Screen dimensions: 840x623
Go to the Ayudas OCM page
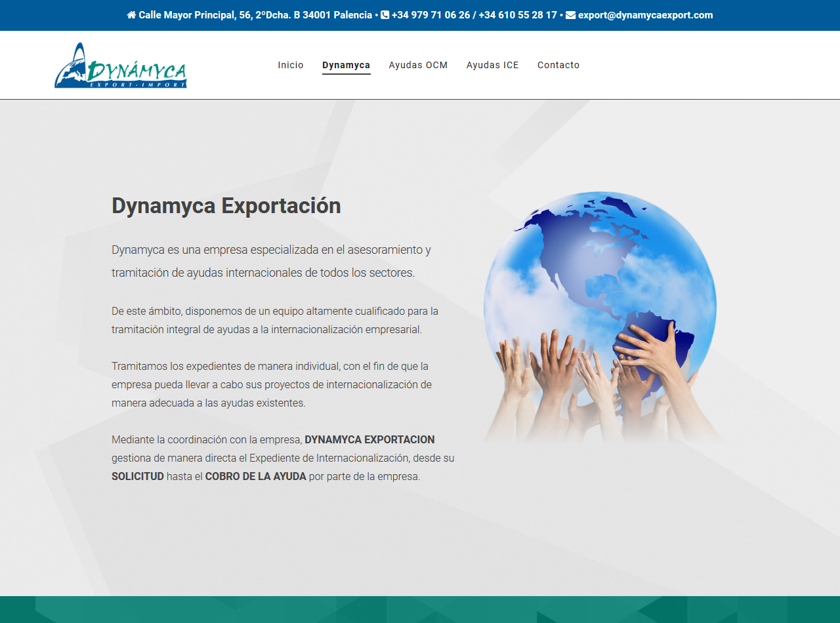coord(418,65)
